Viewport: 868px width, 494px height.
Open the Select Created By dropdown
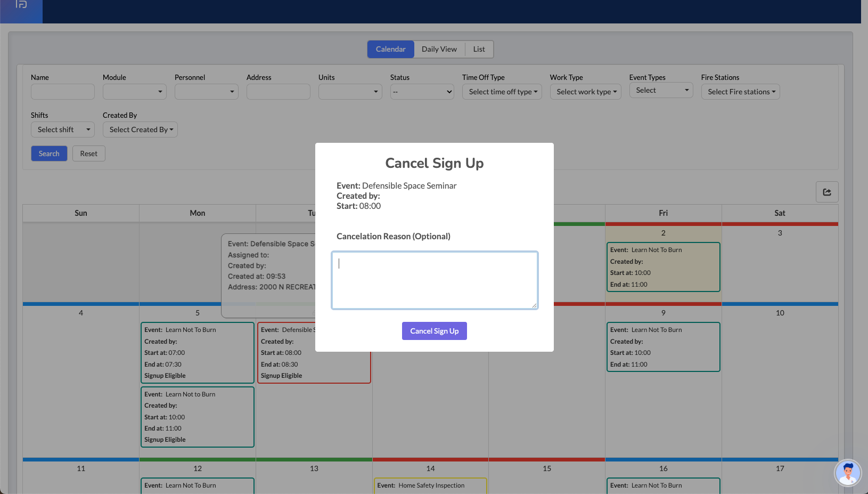point(140,129)
